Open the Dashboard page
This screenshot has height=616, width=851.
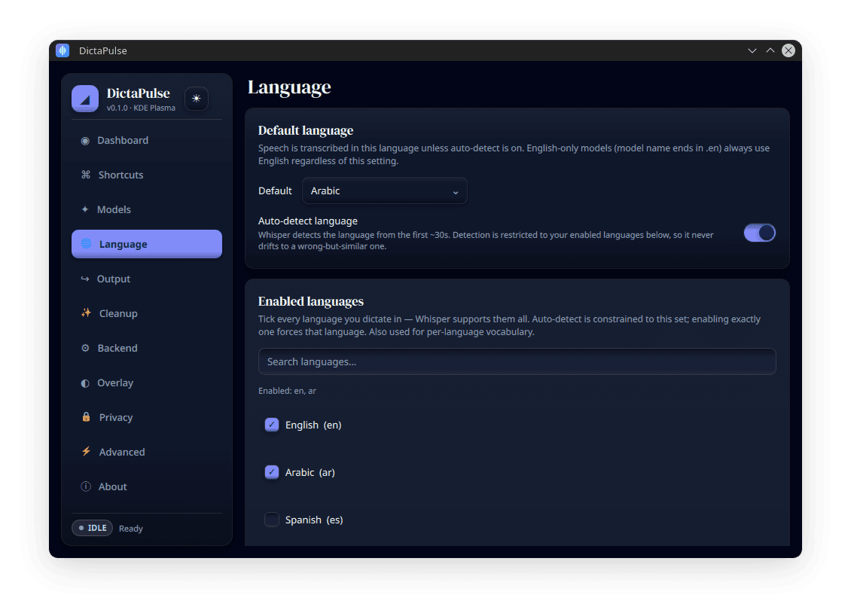coord(147,141)
